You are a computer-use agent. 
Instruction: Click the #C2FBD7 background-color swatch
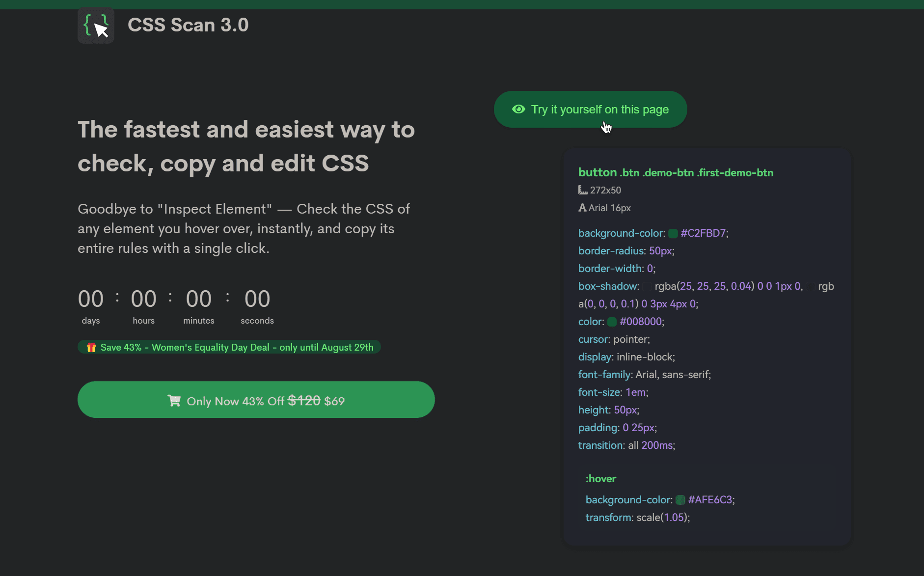point(673,233)
